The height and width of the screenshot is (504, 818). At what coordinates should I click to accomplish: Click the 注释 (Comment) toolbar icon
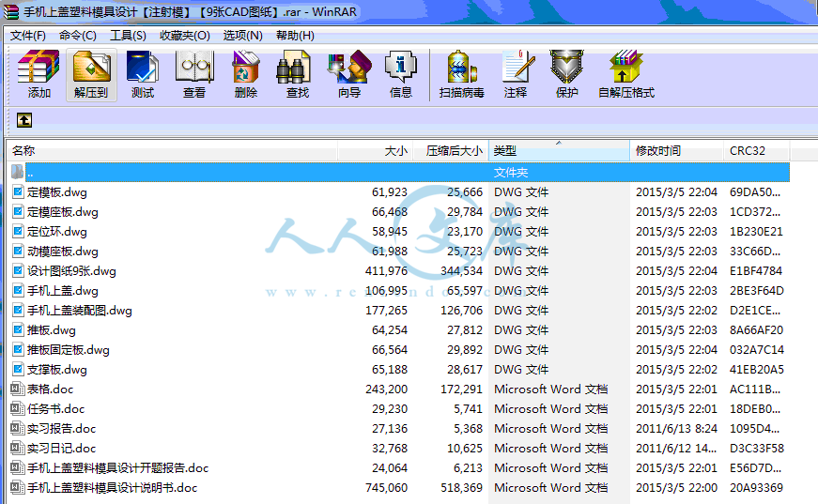click(518, 67)
